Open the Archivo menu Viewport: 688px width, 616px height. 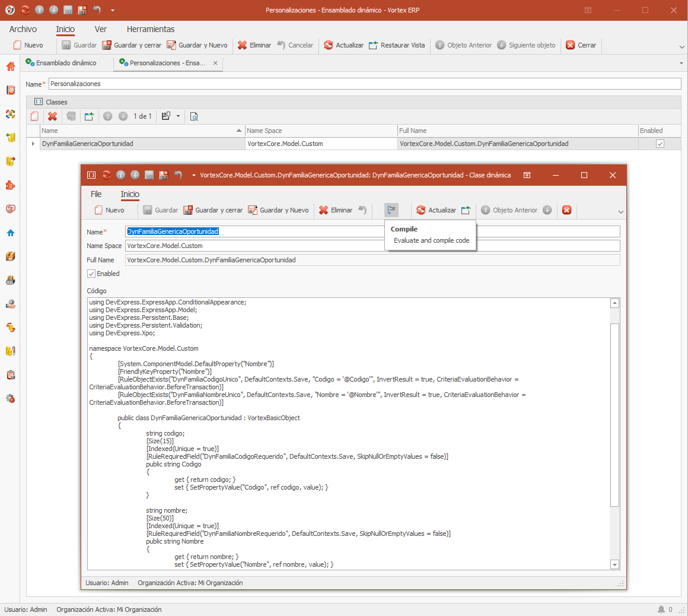[23, 29]
